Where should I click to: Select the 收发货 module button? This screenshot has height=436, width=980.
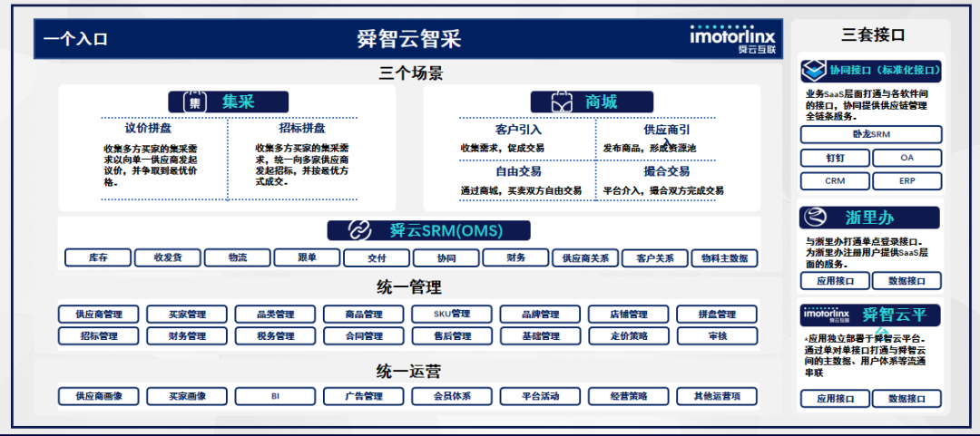(x=168, y=257)
